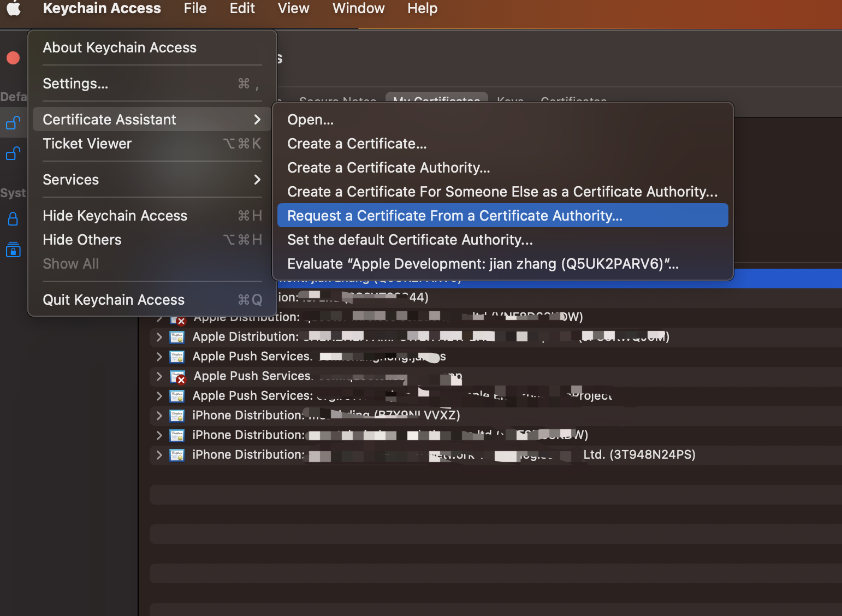Choose Create a Certificate…
This screenshot has height=616, width=842.
[503, 144]
